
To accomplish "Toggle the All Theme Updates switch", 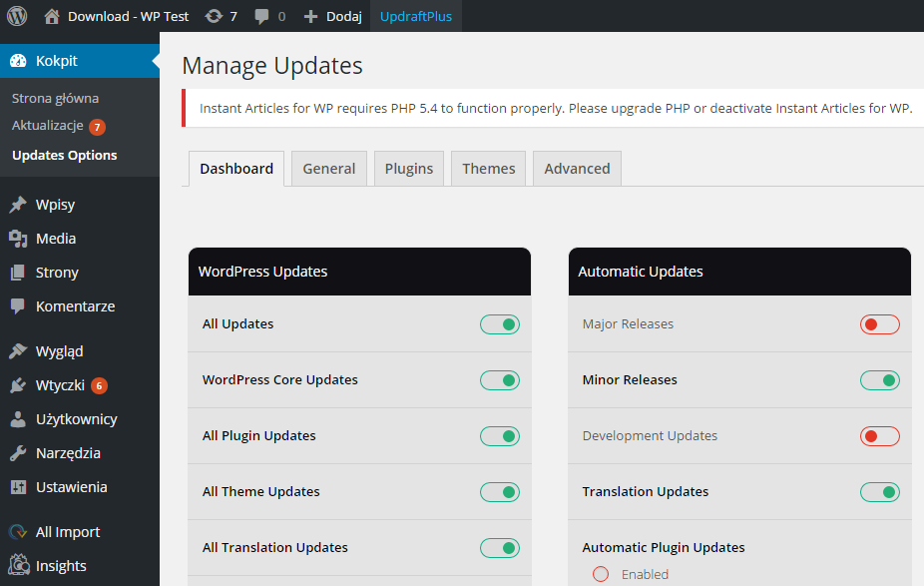I will (500, 492).
